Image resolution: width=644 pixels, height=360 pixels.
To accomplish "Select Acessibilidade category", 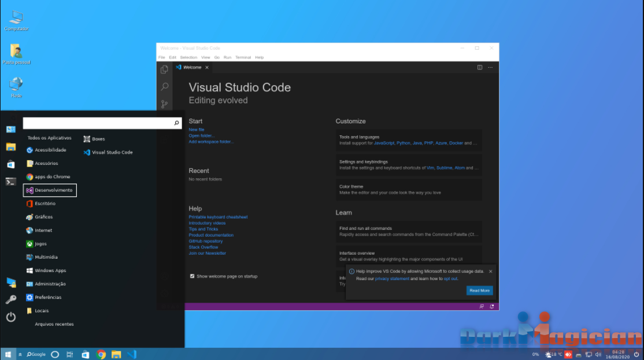I will click(x=46, y=150).
